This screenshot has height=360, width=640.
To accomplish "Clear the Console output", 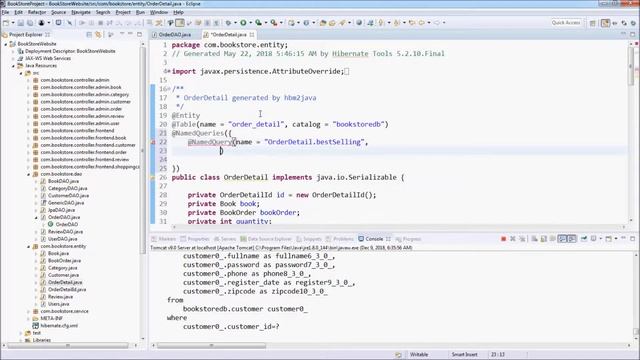I will coord(534,239).
